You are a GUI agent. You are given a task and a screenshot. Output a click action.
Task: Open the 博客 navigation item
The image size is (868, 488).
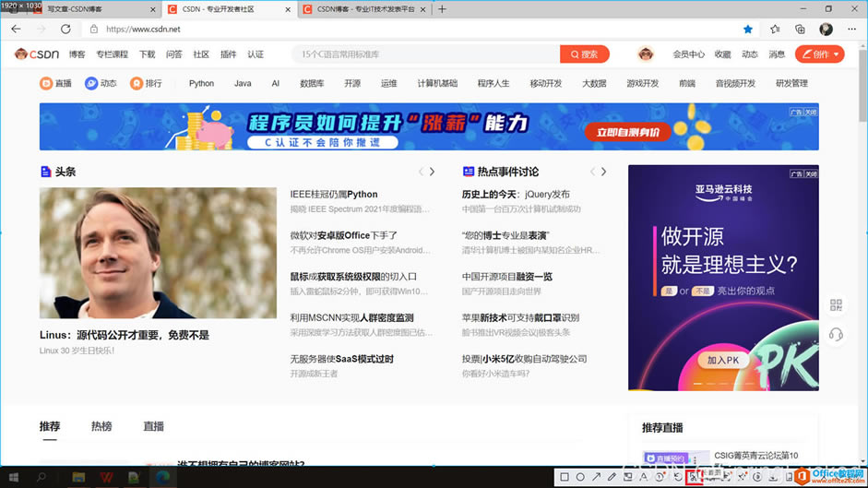(x=77, y=54)
